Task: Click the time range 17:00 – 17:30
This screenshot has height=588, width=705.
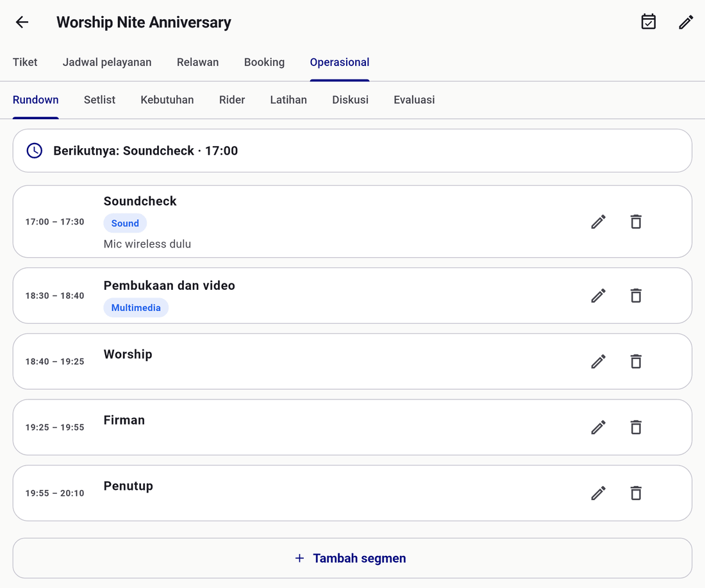Action: (x=55, y=222)
